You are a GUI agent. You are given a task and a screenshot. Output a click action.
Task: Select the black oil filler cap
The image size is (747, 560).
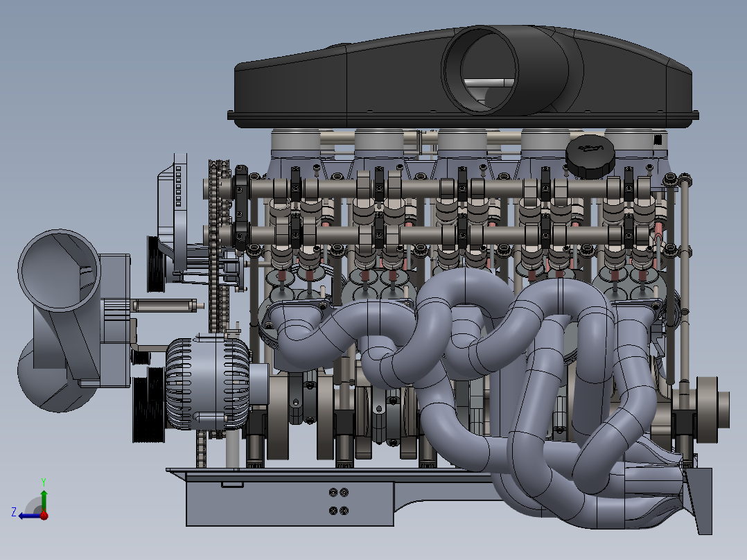[x=590, y=157]
